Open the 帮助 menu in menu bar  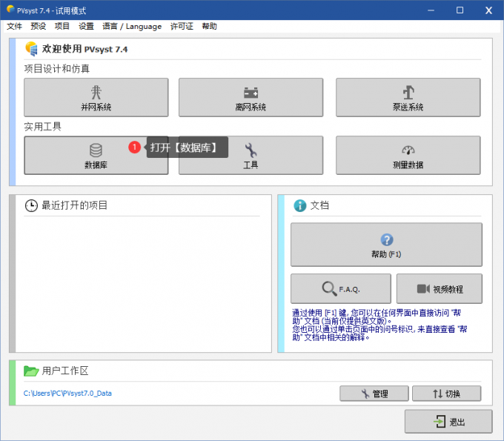(209, 27)
